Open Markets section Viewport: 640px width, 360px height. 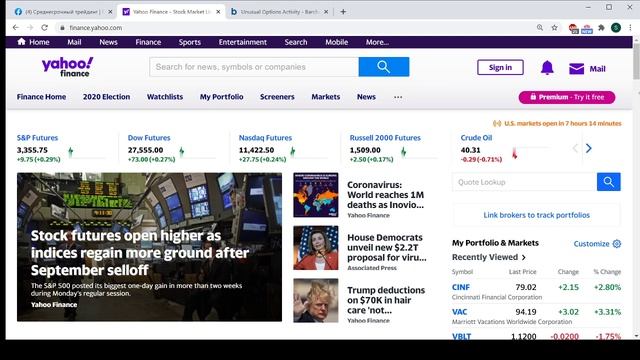click(326, 97)
